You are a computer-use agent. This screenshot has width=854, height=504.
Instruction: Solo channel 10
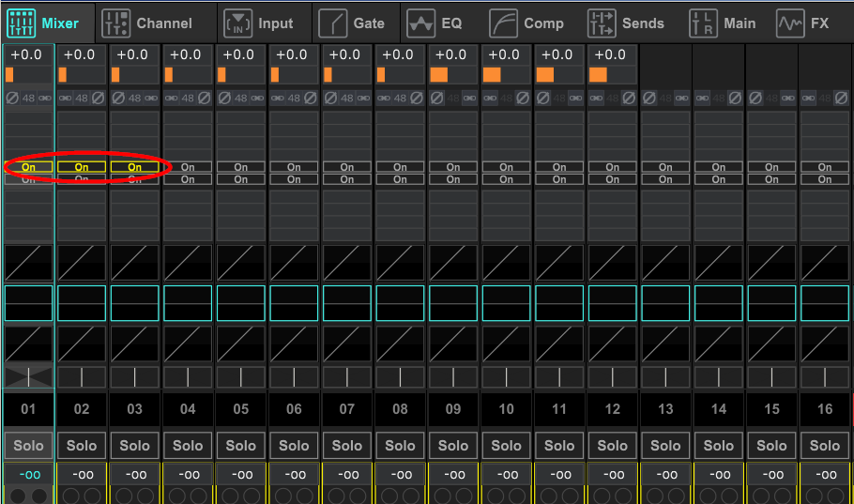(x=507, y=446)
